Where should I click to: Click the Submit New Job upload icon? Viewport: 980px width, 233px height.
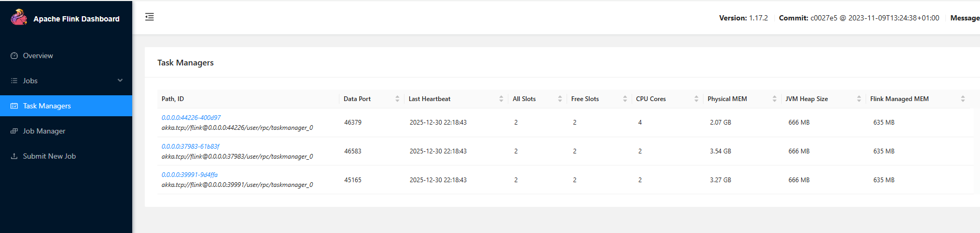pyautogui.click(x=14, y=156)
